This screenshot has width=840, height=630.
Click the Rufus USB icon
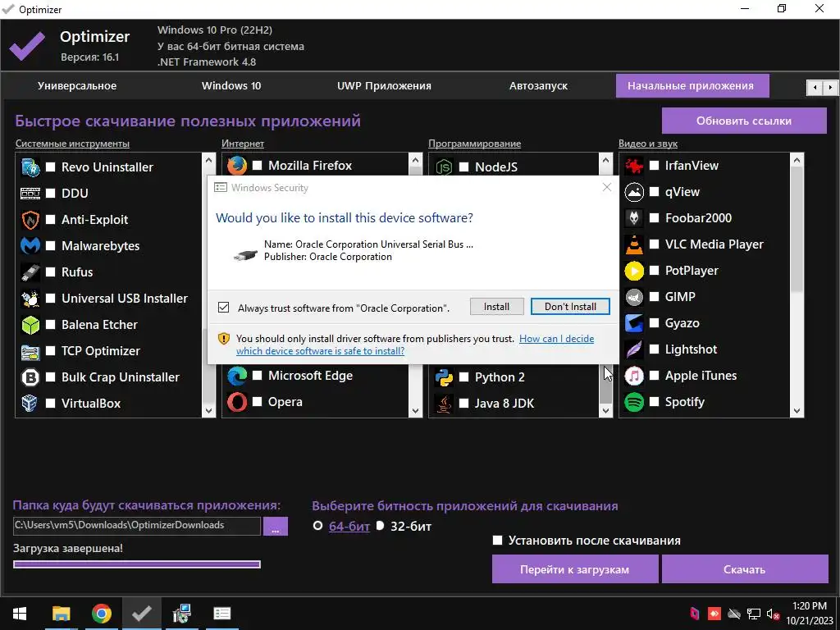click(x=30, y=272)
